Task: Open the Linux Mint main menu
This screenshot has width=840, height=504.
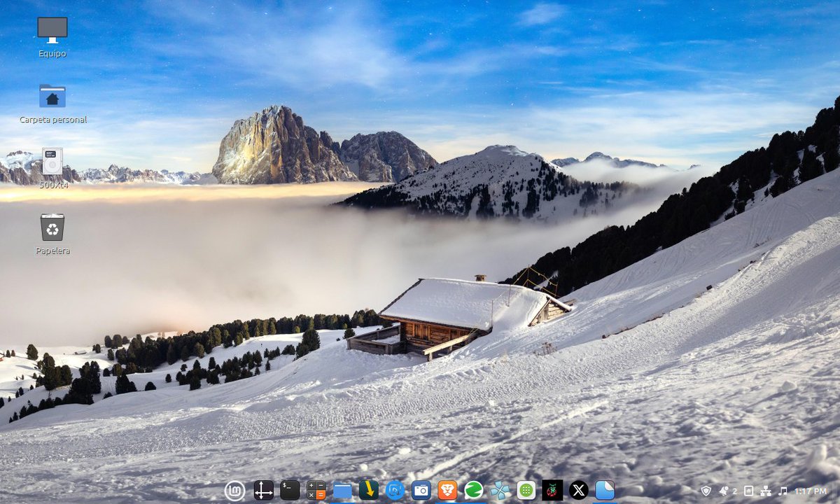Action: (234, 491)
